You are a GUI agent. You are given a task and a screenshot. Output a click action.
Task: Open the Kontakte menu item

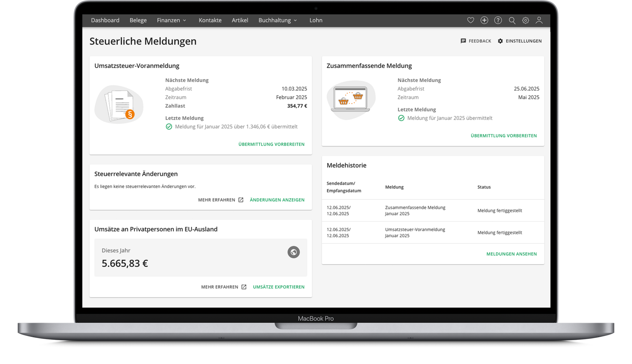click(210, 20)
